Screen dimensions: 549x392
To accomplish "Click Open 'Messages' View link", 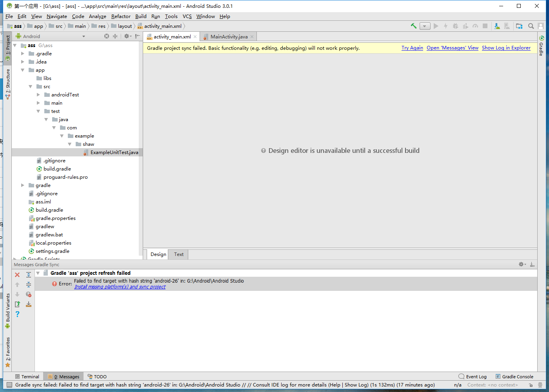I will pos(453,48).
